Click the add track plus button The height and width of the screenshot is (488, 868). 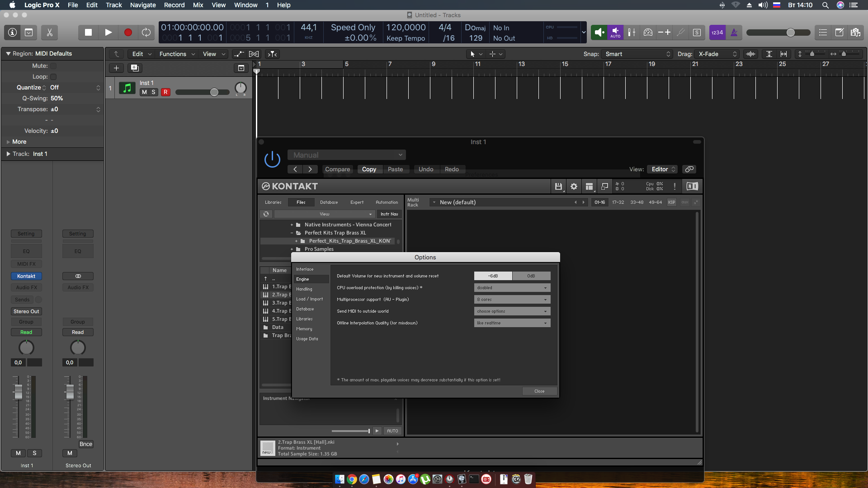coord(116,68)
